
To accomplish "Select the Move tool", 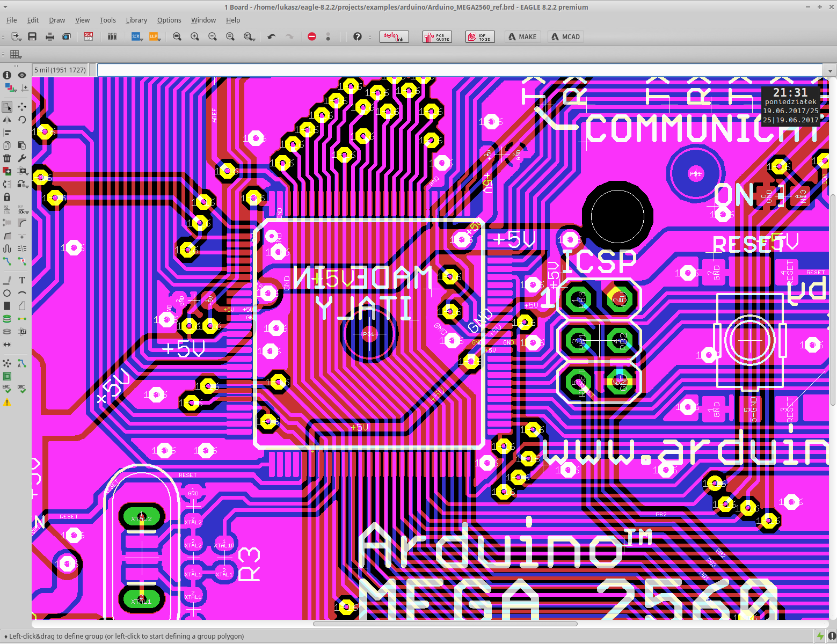I will click(22, 106).
